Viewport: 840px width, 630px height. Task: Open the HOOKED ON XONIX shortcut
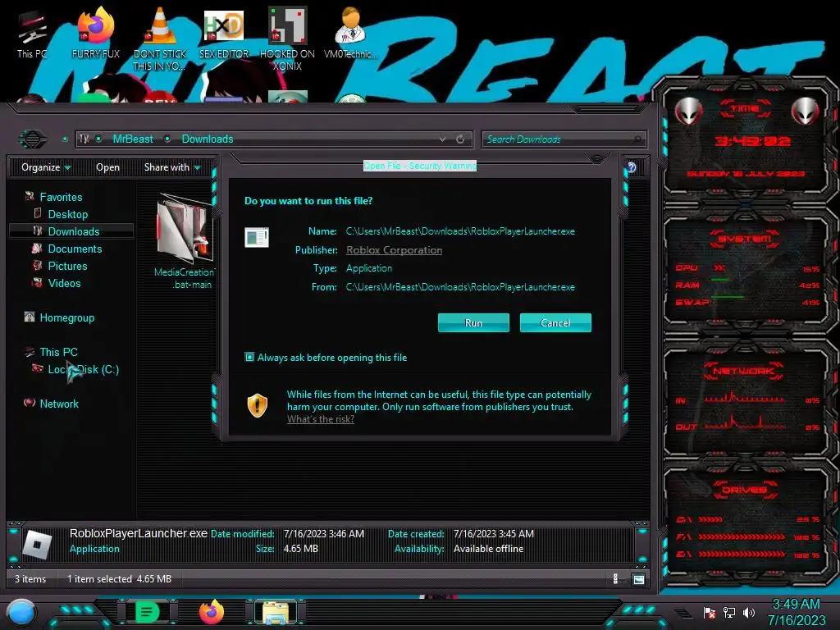288,39
